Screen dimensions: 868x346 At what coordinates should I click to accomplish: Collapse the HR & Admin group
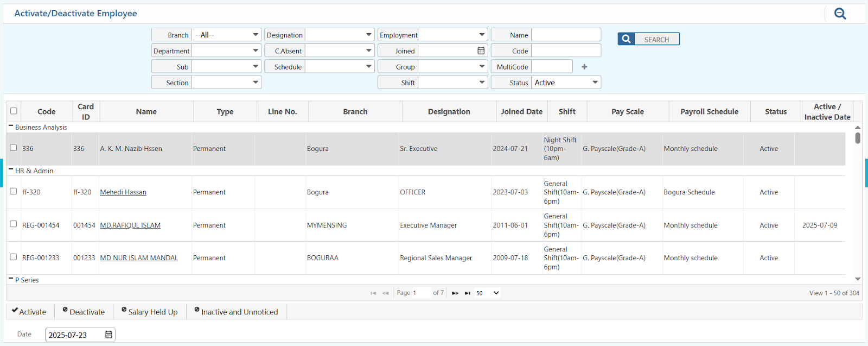(x=10, y=170)
